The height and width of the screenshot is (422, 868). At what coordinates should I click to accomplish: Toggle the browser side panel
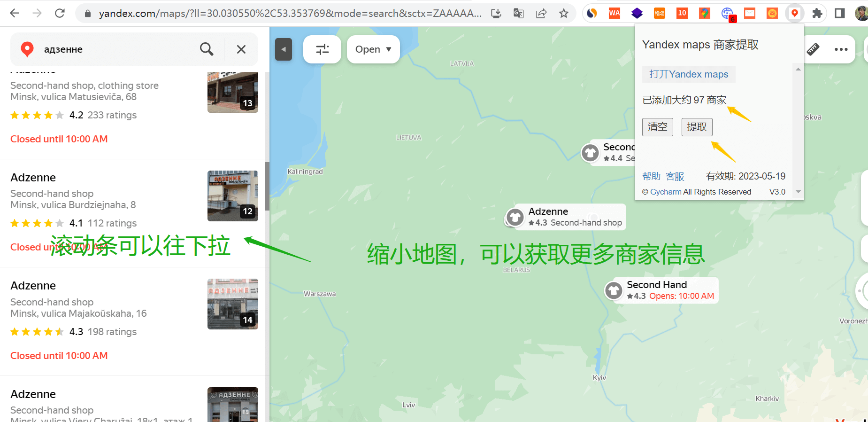(x=840, y=13)
